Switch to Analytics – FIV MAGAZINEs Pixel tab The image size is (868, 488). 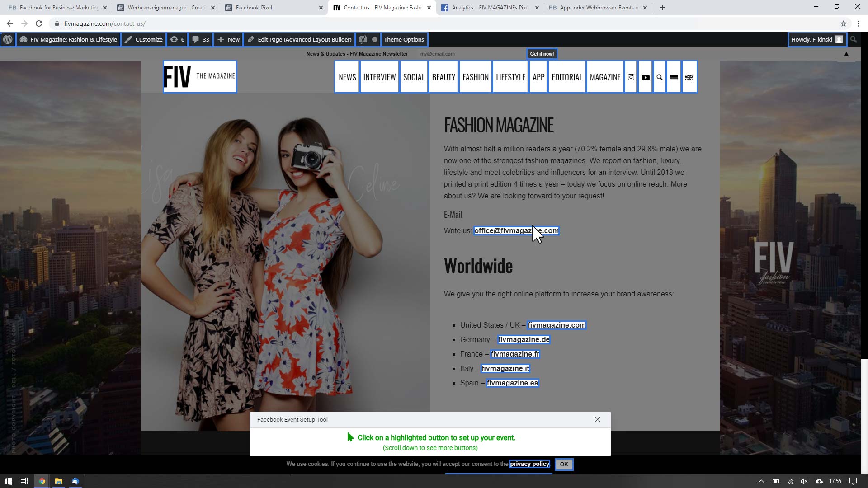tap(491, 8)
